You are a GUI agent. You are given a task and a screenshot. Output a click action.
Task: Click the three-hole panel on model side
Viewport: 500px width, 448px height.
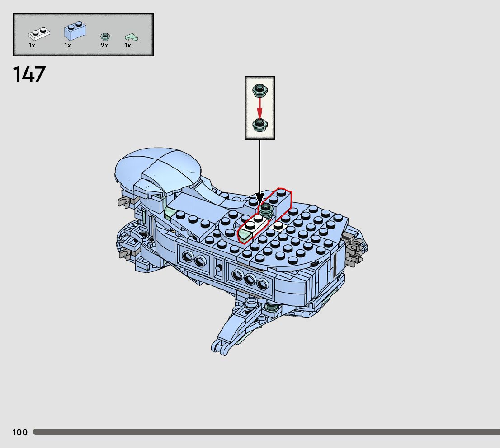249,280
